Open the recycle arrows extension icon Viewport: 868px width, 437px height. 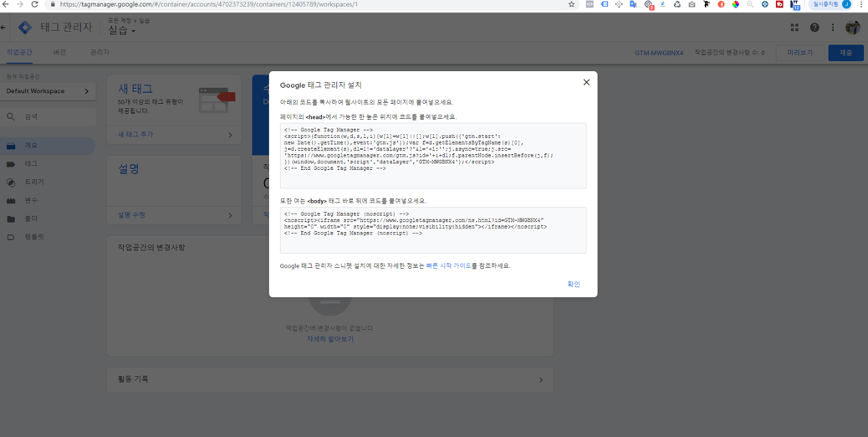click(677, 4)
